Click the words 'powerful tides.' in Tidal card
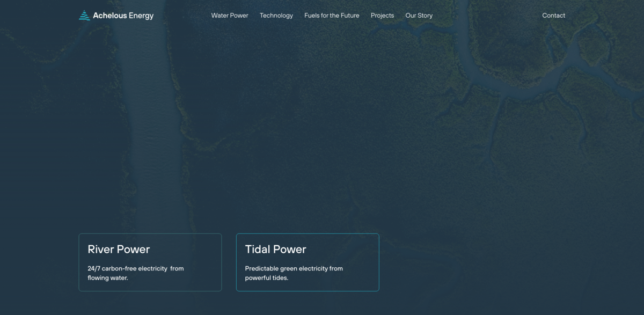 coord(267,278)
